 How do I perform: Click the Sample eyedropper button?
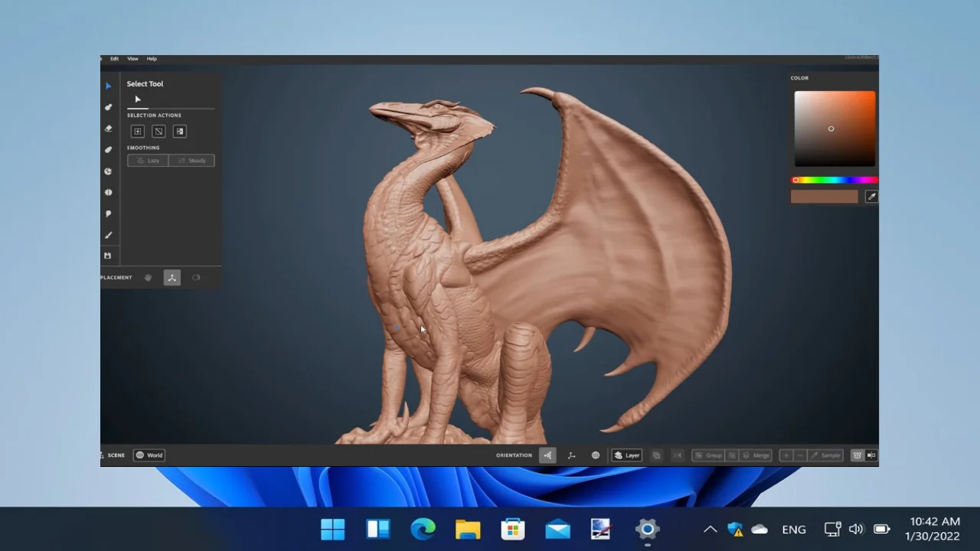point(825,455)
